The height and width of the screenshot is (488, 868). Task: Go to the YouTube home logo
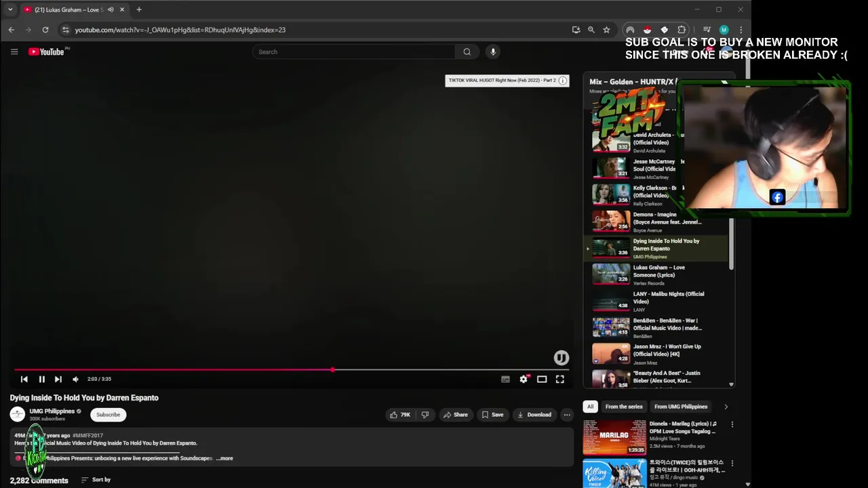tap(46, 52)
